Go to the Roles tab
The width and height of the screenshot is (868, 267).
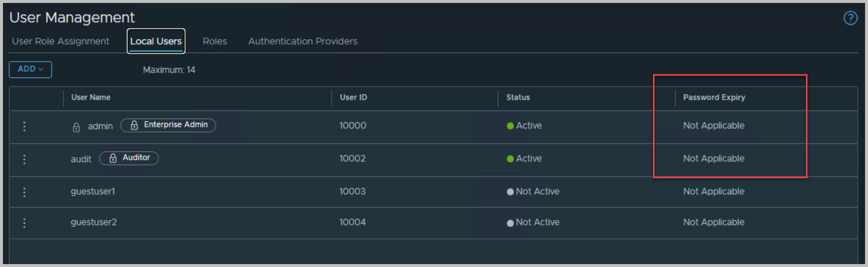[215, 41]
